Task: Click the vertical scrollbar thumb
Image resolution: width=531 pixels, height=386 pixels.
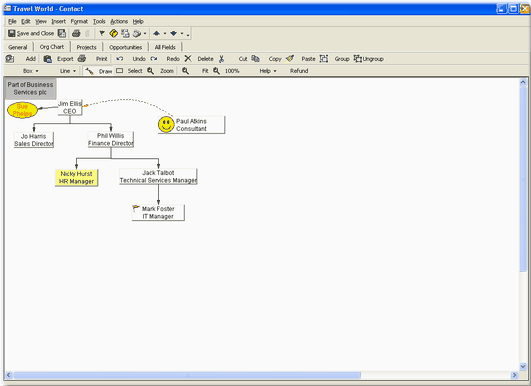Action: click(523, 179)
